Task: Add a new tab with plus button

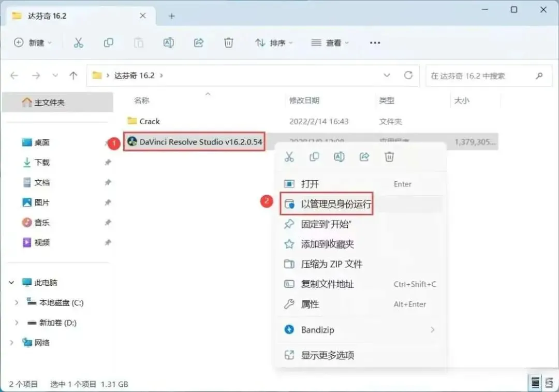Action: [171, 16]
